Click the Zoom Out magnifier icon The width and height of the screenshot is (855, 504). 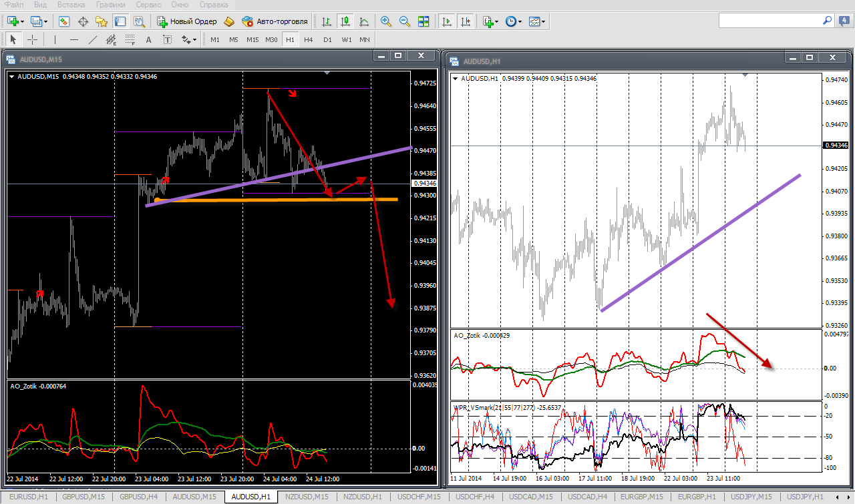point(404,21)
